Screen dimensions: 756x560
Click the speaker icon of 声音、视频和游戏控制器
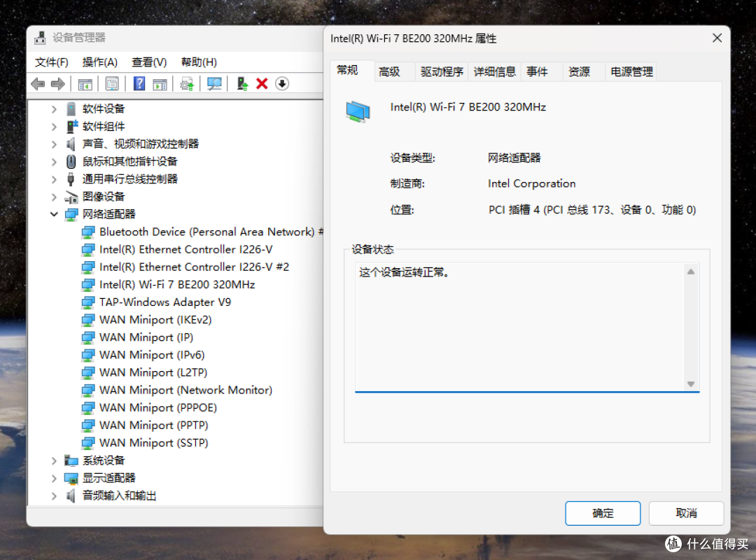pos(71,143)
